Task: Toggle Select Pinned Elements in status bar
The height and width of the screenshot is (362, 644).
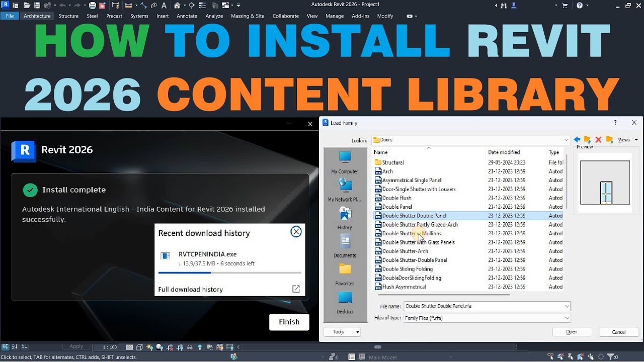Action: (x=571, y=357)
